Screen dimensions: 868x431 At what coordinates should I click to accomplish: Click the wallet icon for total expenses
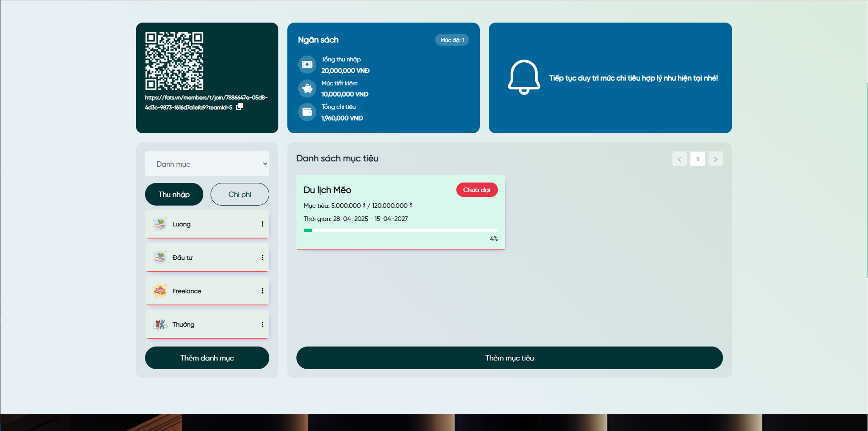click(x=307, y=112)
